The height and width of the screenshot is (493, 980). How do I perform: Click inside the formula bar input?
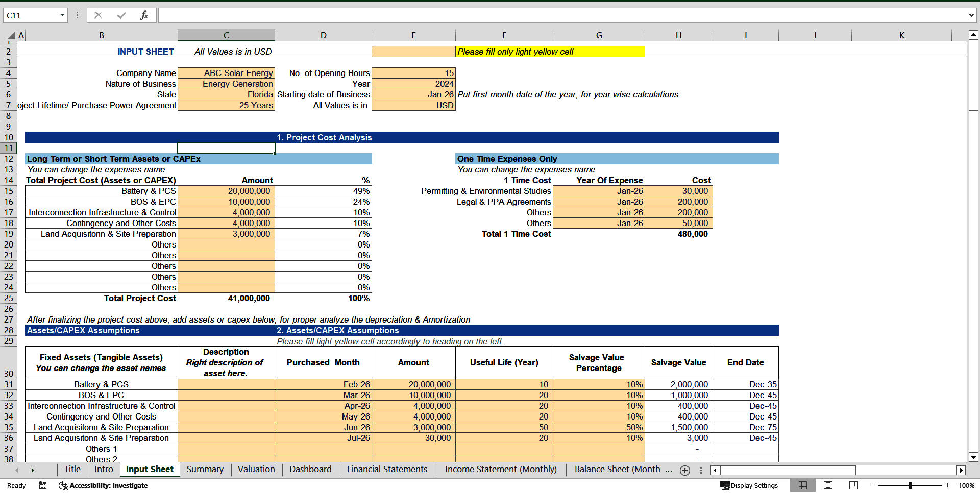[561, 15]
